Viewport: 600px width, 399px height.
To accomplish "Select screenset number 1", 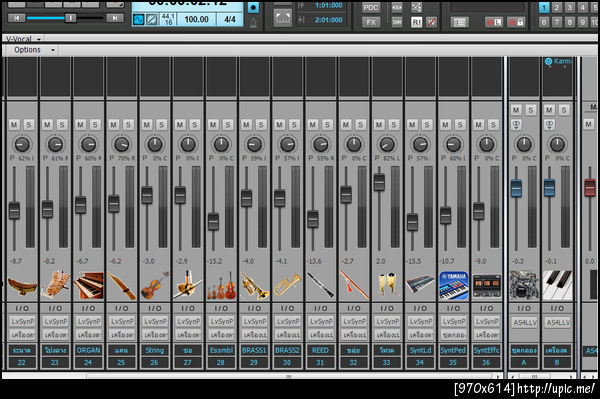I will [544, 7].
